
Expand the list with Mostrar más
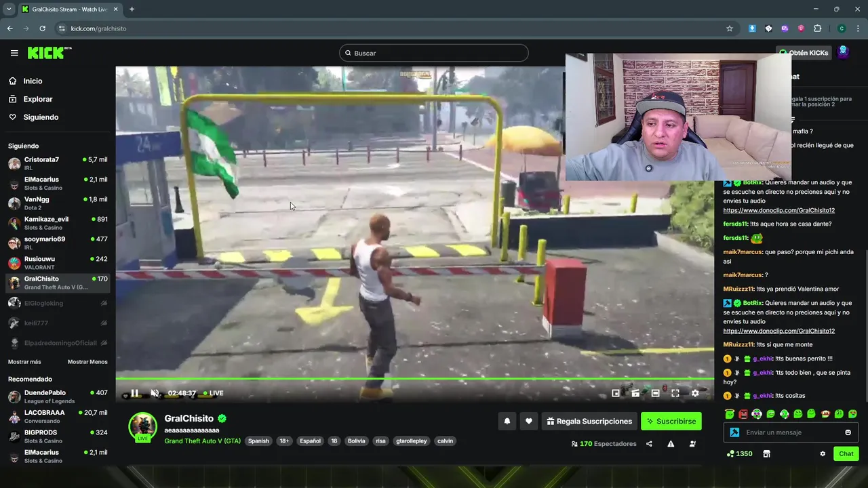click(x=24, y=362)
